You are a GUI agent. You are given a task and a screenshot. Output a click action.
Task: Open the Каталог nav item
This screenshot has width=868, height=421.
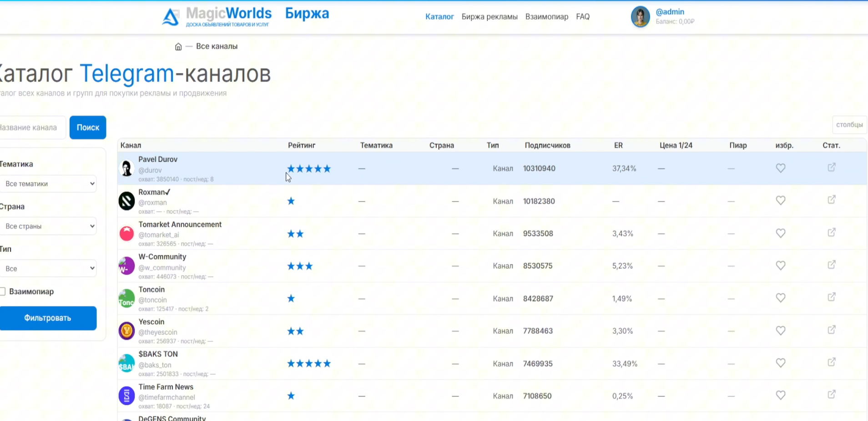pos(439,17)
